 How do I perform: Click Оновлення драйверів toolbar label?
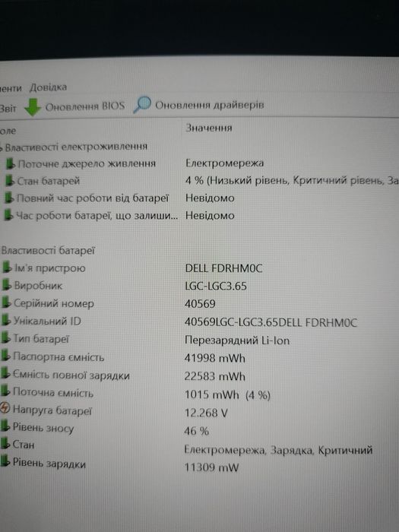pyautogui.click(x=210, y=105)
